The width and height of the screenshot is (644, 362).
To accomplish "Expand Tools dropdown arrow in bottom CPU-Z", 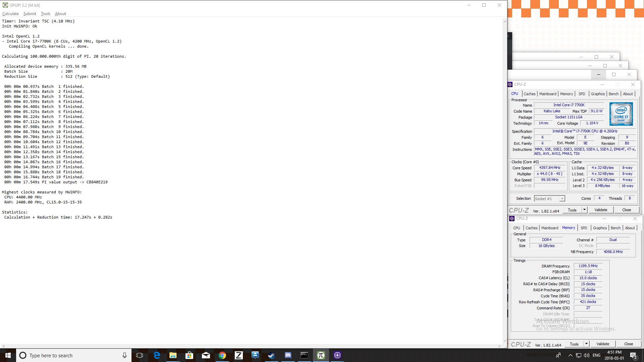I will 586,344.
